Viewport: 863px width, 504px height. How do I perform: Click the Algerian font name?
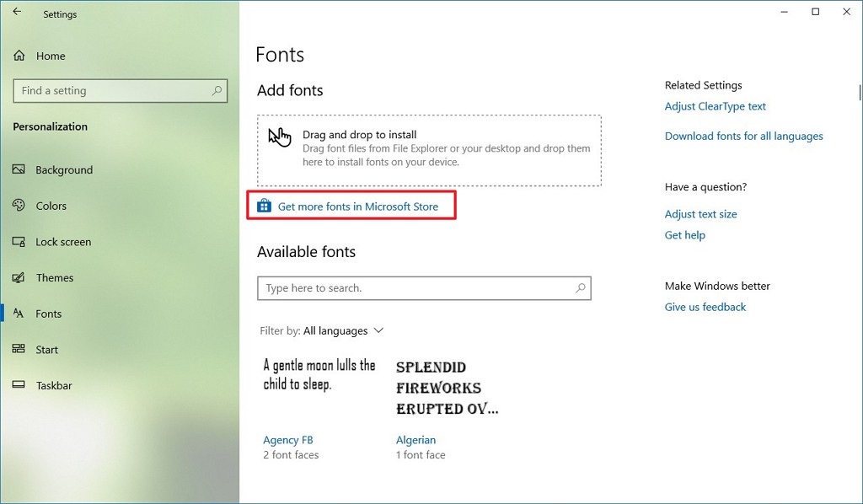(x=415, y=440)
